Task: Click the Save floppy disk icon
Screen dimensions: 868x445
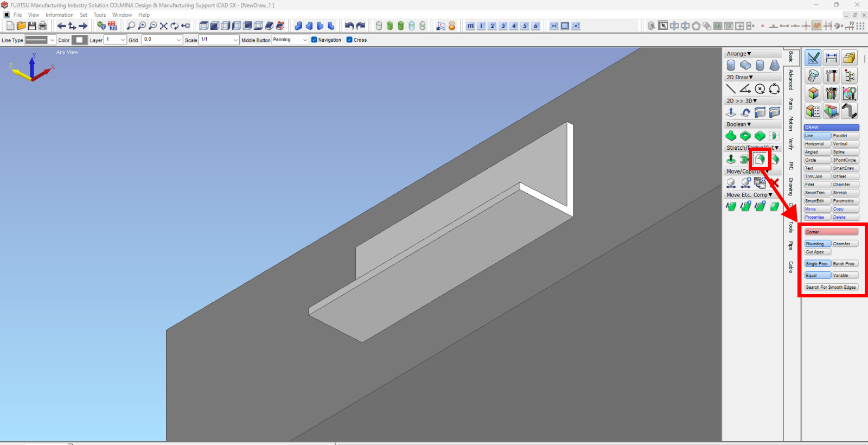Action: (x=32, y=26)
